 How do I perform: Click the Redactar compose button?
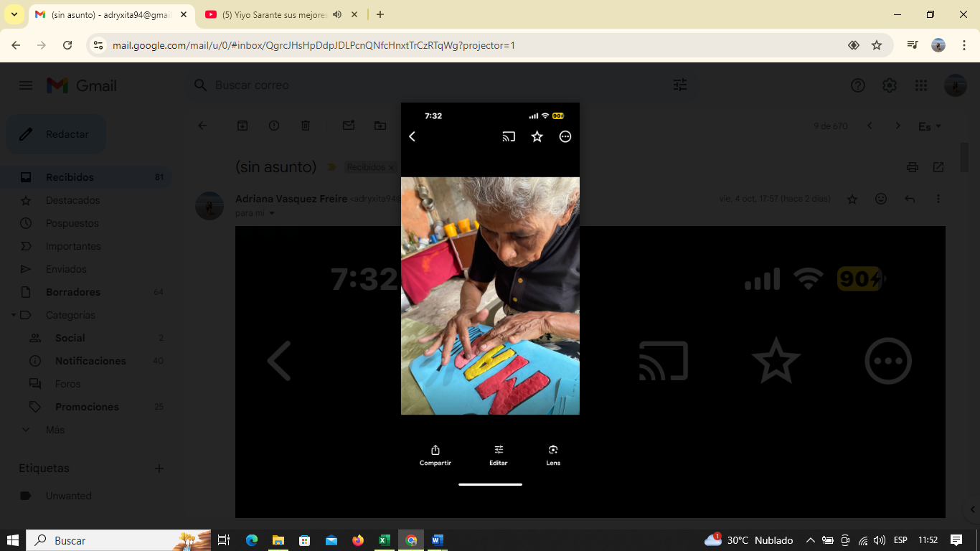coord(56,134)
